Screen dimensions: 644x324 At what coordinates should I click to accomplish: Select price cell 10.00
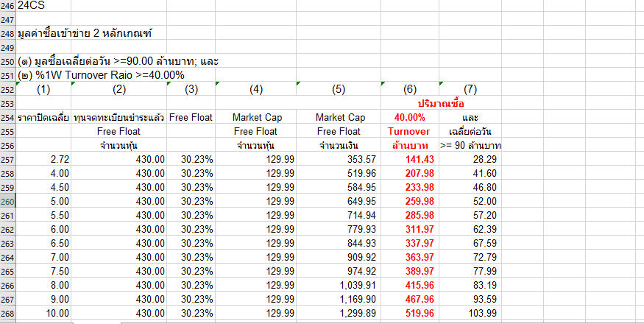(x=43, y=313)
